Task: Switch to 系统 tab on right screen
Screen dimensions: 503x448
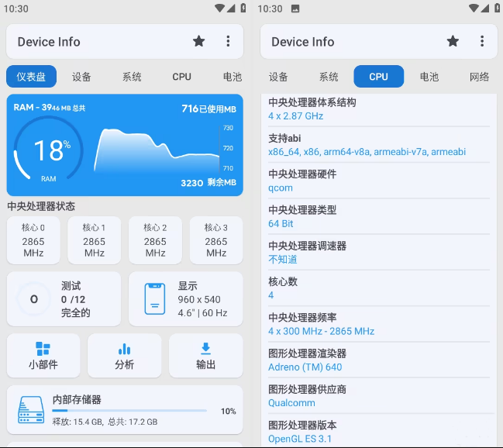Action: 329,77
